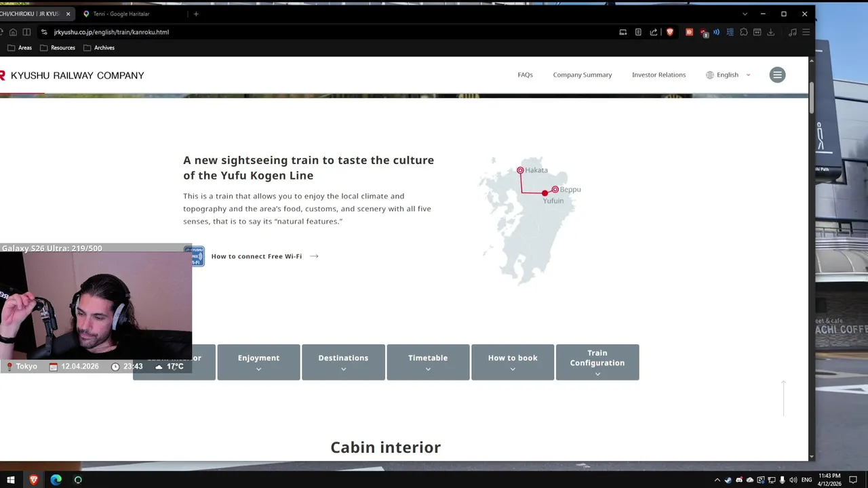Image resolution: width=868 pixels, height=488 pixels.
Task: Show hidden system tray icons
Action: coord(717,480)
